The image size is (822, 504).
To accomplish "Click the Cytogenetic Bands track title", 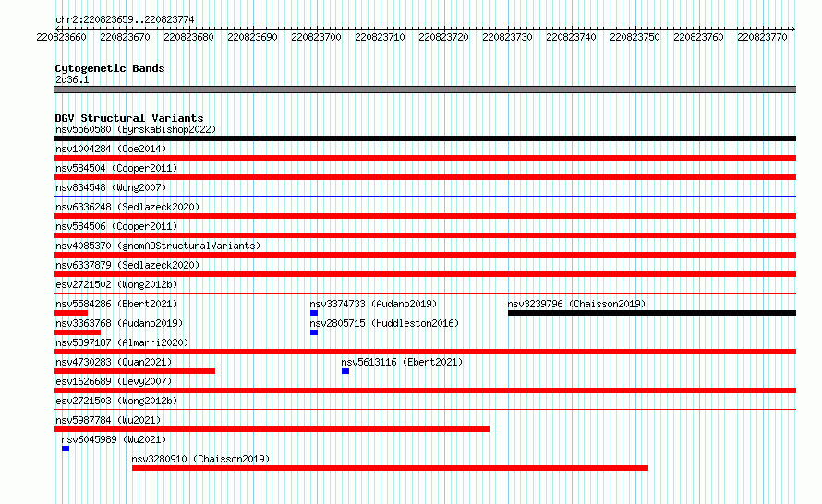I will [110, 68].
